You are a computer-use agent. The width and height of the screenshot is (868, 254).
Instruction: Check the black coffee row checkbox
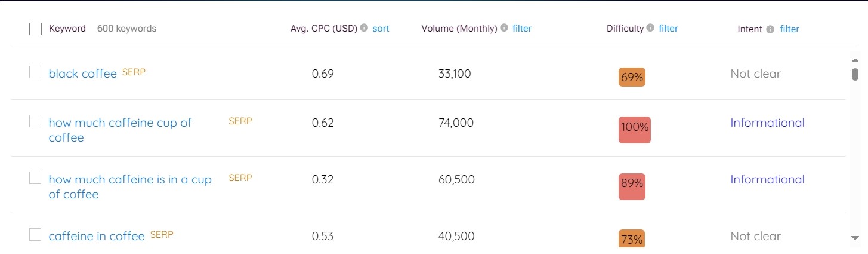click(35, 72)
